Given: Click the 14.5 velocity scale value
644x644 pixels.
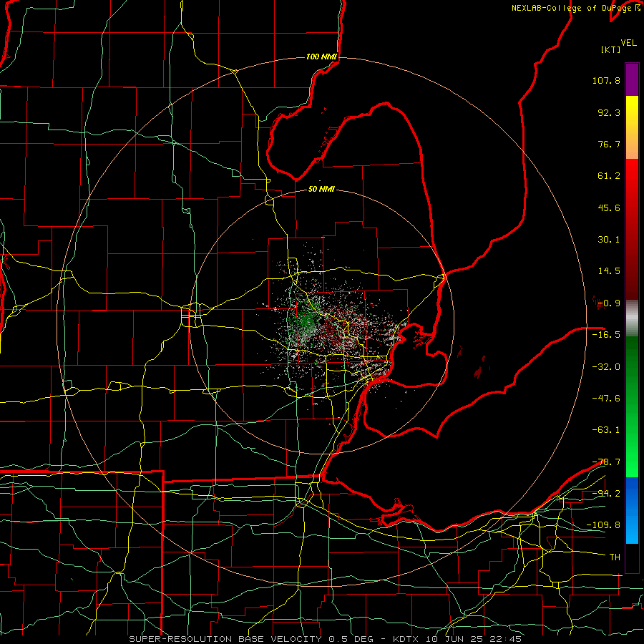Looking at the screenshot, I should 609,271.
